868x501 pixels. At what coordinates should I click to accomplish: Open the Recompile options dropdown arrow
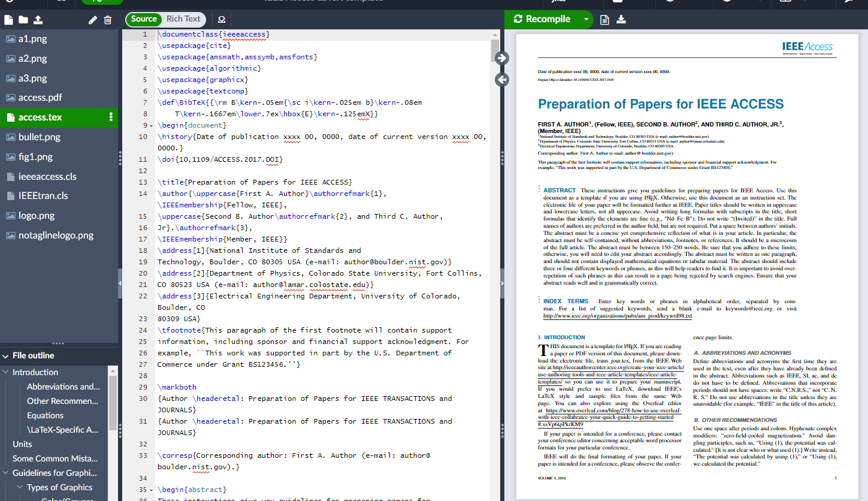point(586,19)
